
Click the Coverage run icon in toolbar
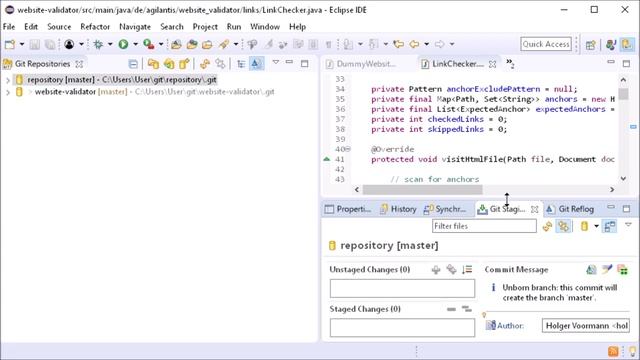149,44
